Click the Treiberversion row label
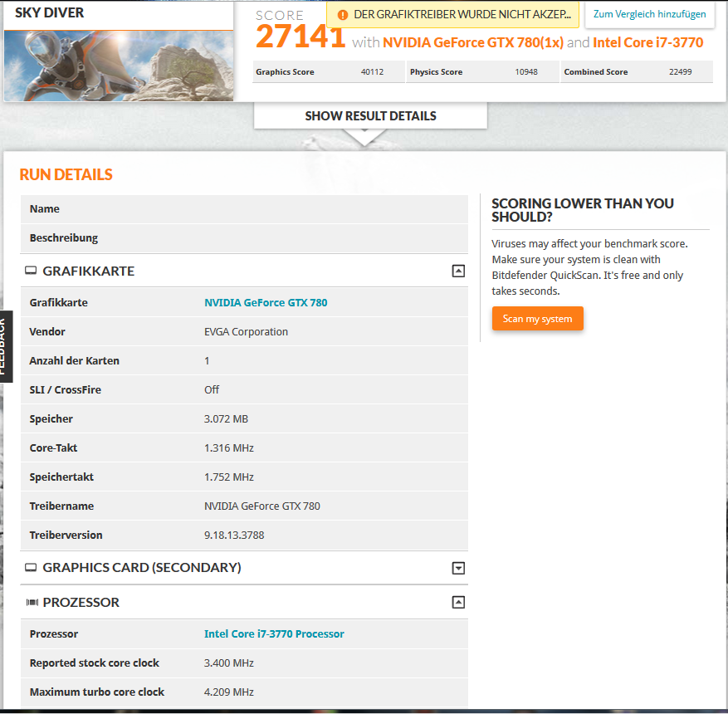 coord(66,535)
